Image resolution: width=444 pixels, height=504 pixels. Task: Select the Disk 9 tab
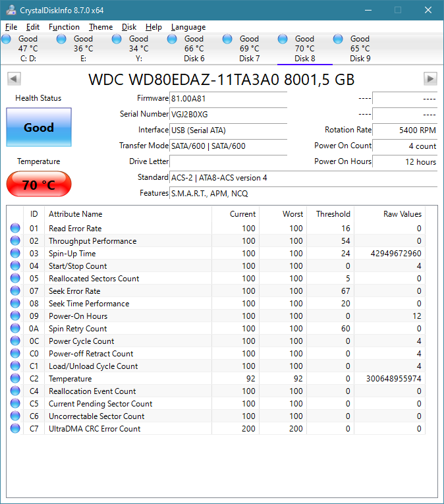[360, 49]
